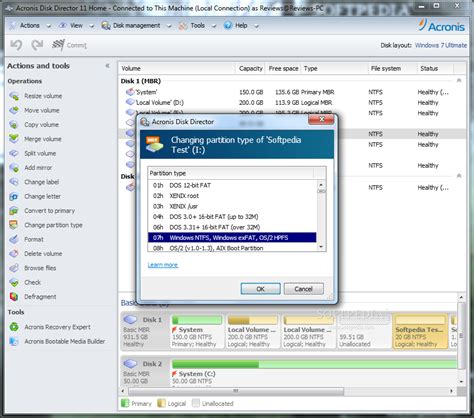Click the 'System' volume row icon

click(130, 92)
